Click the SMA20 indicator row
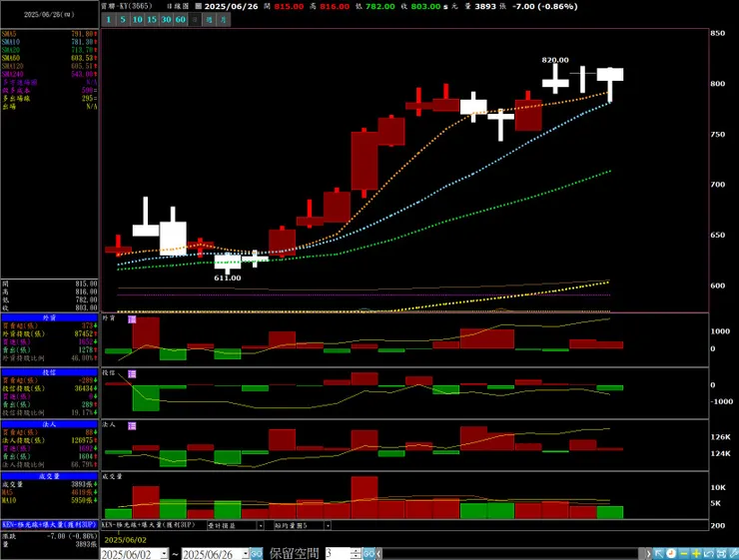The height and width of the screenshot is (560, 739). pyautogui.click(x=50, y=50)
